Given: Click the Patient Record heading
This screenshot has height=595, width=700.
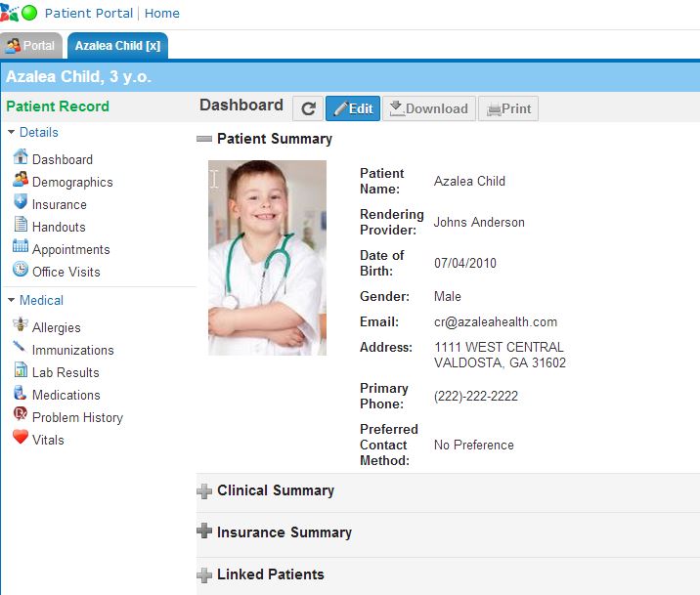Looking at the screenshot, I should 58,106.
